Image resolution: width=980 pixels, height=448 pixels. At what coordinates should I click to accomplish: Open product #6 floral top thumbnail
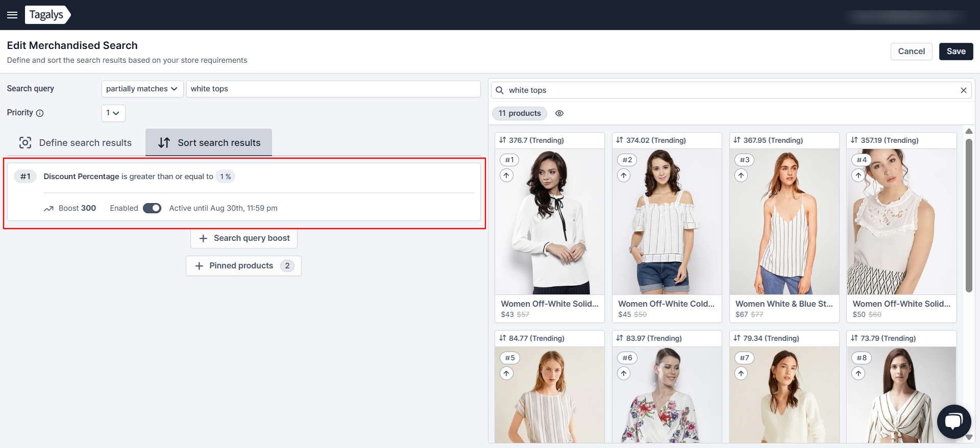(667, 395)
